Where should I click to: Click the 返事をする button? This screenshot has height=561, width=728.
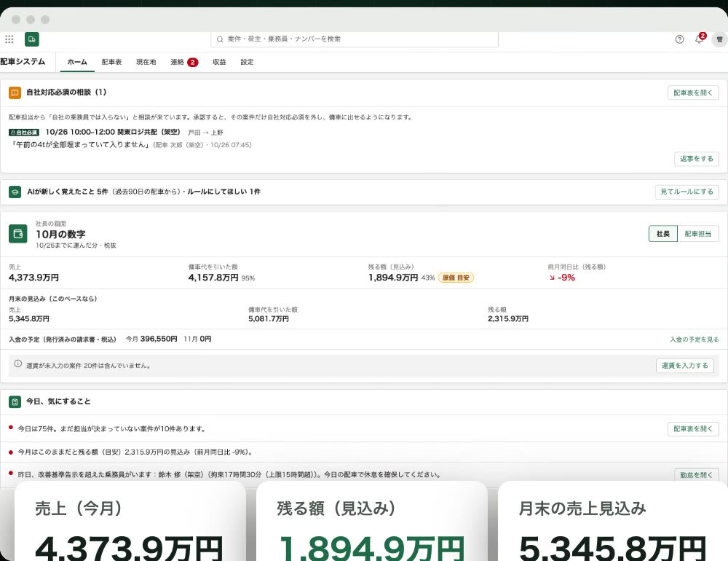pyautogui.click(x=697, y=159)
